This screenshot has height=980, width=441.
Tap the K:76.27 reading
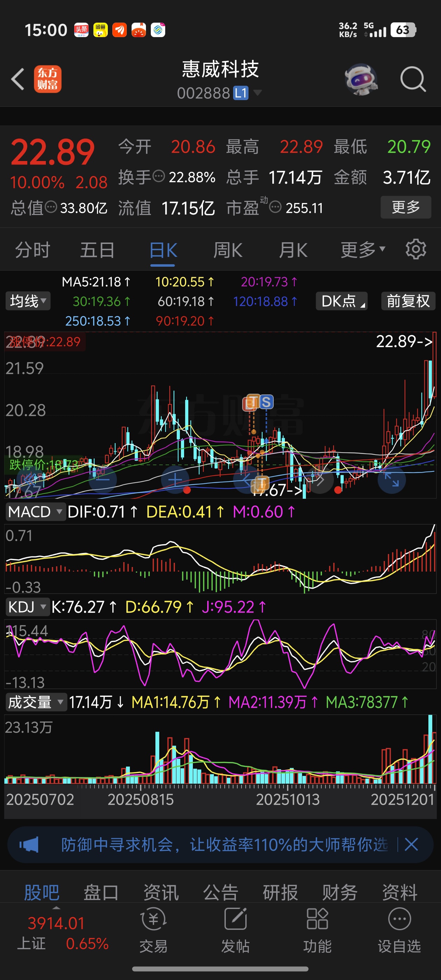pos(84,607)
